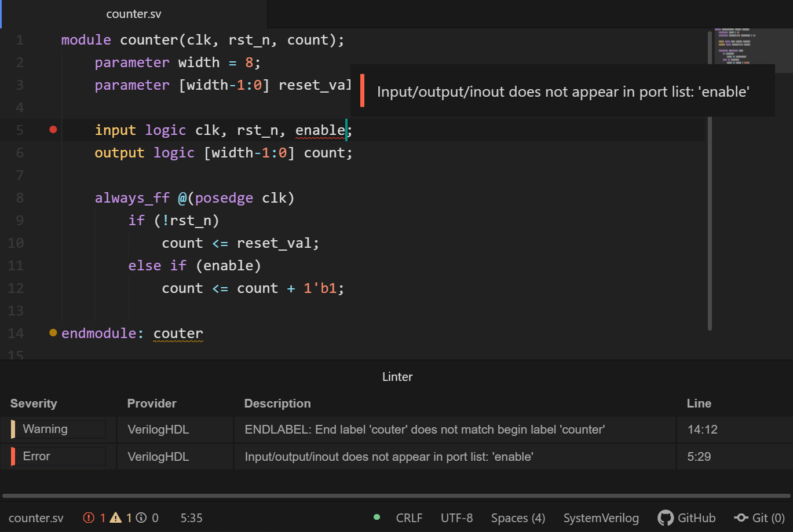Viewport: 793px width, 532px height.
Task: Click line number 12 in gutter
Action: coord(16,288)
